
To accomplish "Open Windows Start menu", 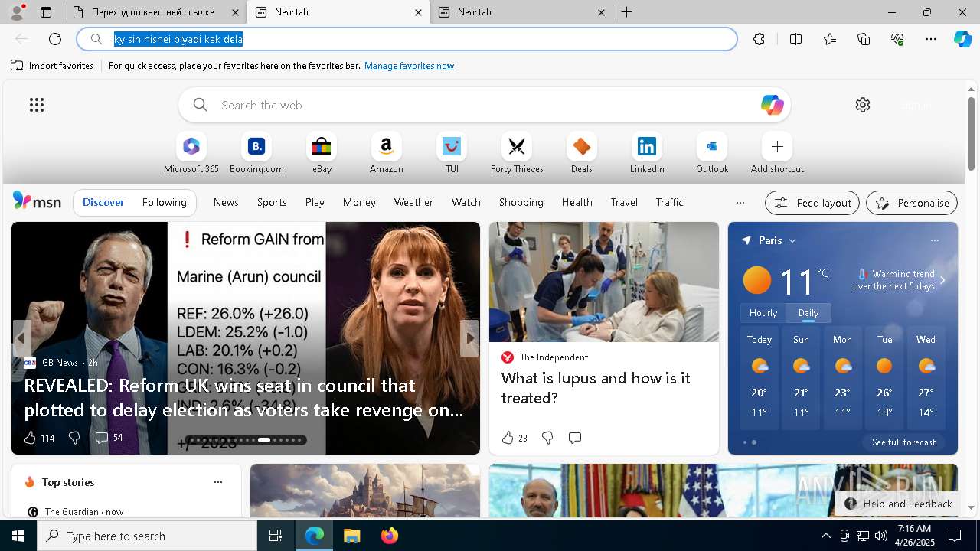I will [x=18, y=536].
